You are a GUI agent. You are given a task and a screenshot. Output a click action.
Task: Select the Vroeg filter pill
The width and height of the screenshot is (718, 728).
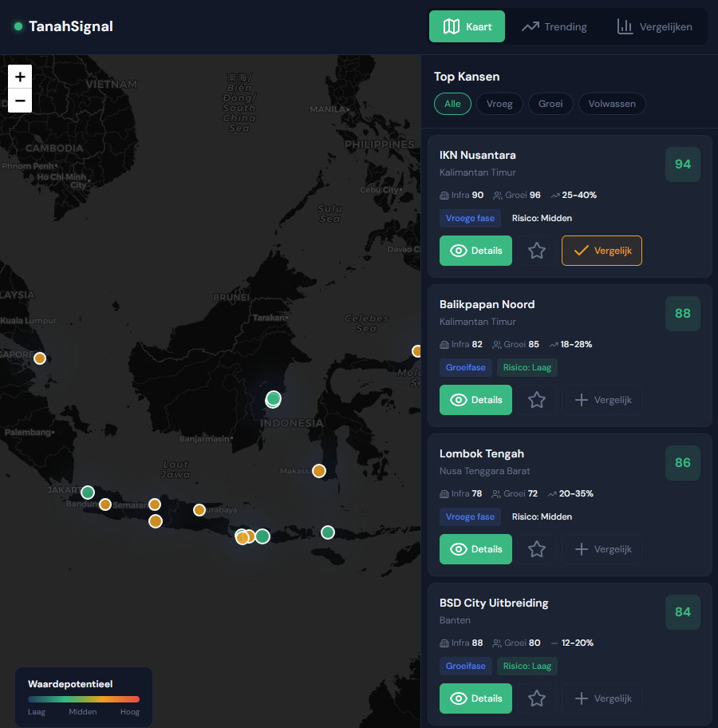(x=499, y=103)
